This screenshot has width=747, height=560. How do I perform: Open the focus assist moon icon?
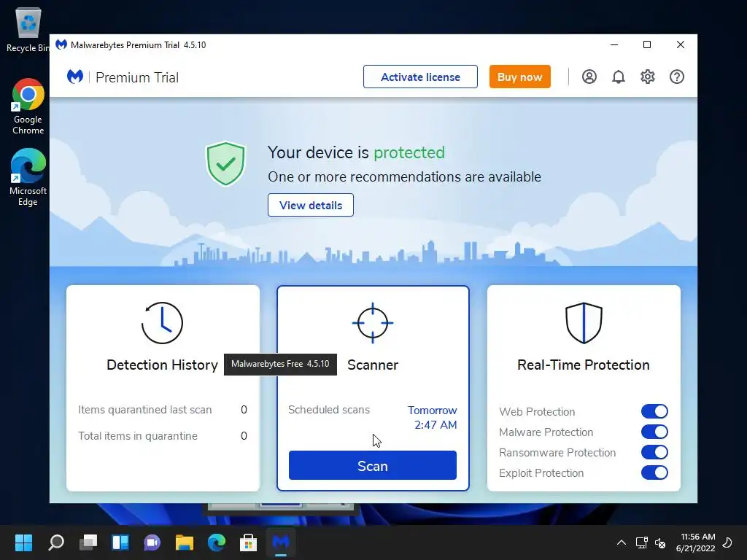click(x=727, y=542)
